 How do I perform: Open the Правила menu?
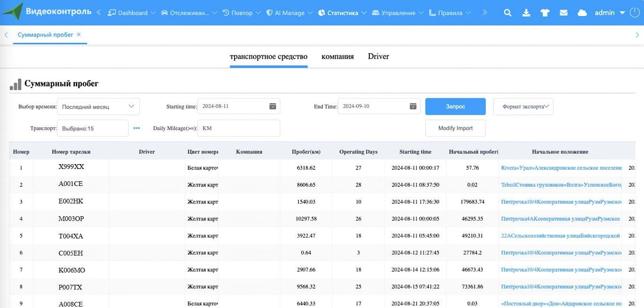coord(450,13)
